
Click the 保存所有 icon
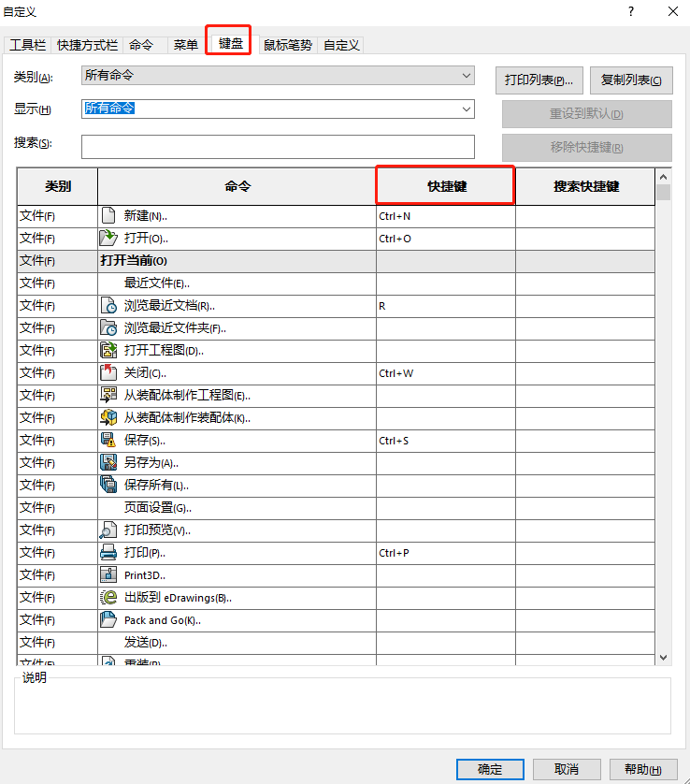(108, 485)
